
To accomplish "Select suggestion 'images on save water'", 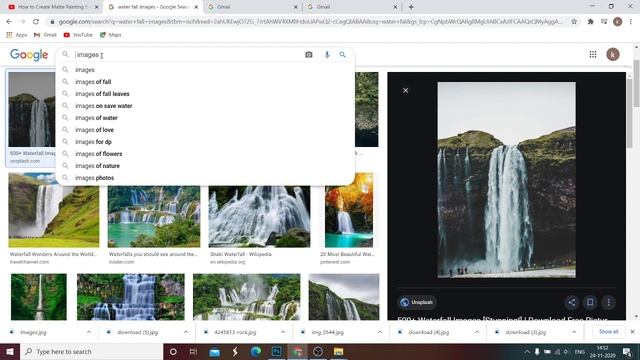I will [x=205, y=106].
